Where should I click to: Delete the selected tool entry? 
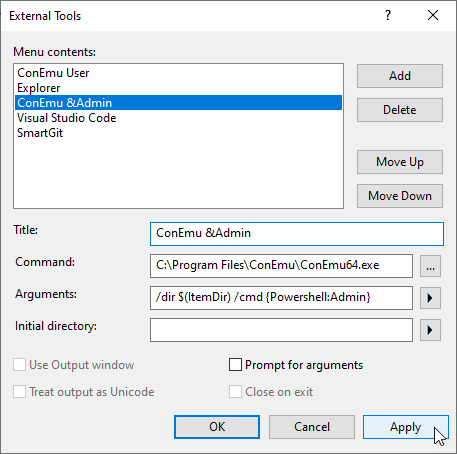point(400,110)
